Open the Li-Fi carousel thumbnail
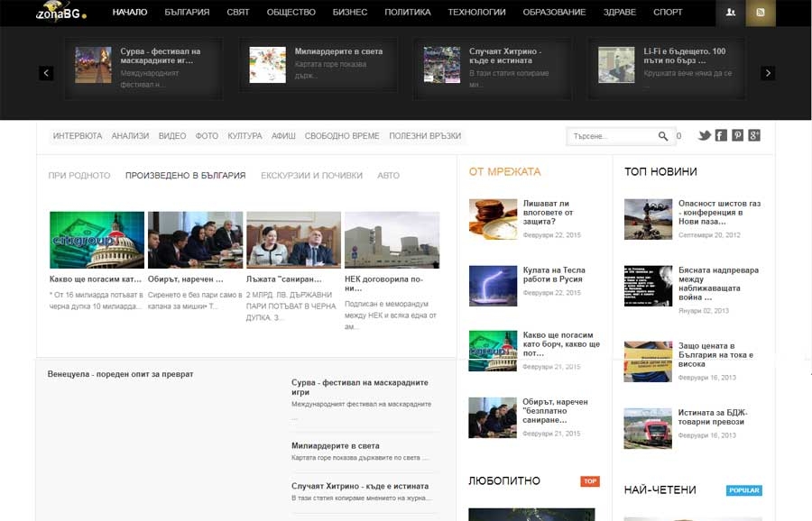Viewport: 812px width, 521px height. pyautogui.click(x=616, y=65)
